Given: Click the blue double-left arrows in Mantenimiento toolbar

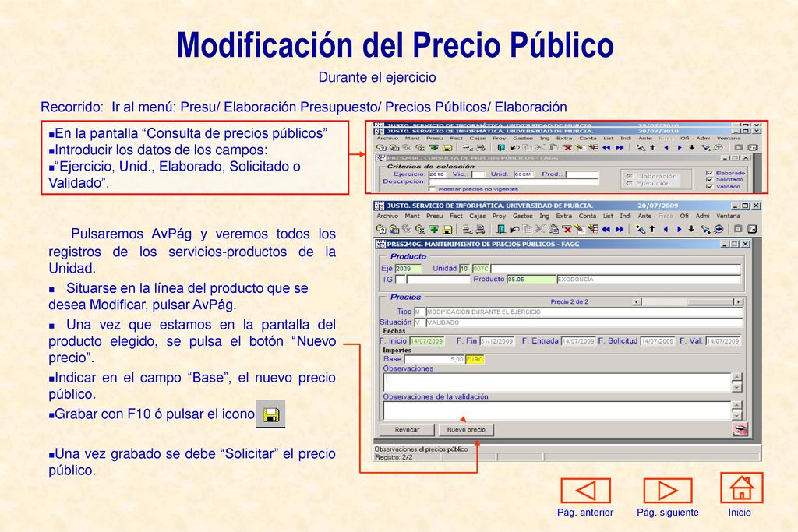Looking at the screenshot, I should click(606, 229).
